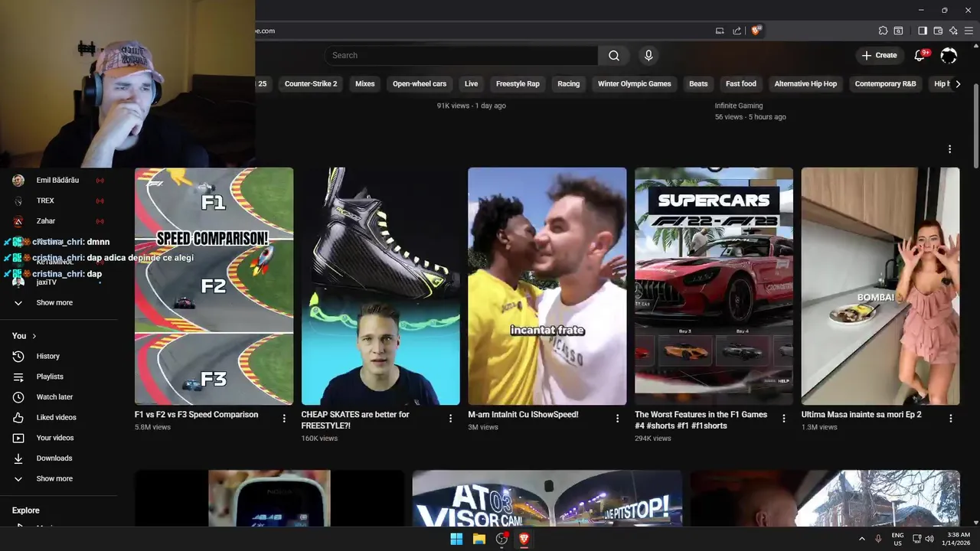The image size is (980, 551).
Task: Open title F1 vs F2 vs F3 Speed Comparison
Action: (x=197, y=415)
